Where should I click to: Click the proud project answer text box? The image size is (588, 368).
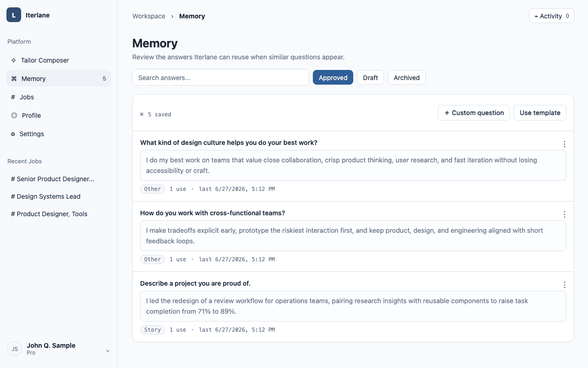pyautogui.click(x=353, y=306)
